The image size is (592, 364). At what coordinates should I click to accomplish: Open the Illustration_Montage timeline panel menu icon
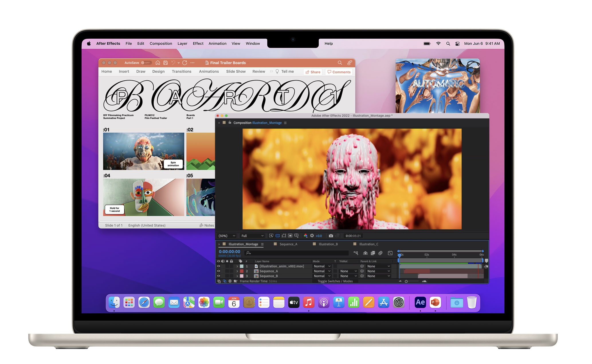pyautogui.click(x=262, y=244)
